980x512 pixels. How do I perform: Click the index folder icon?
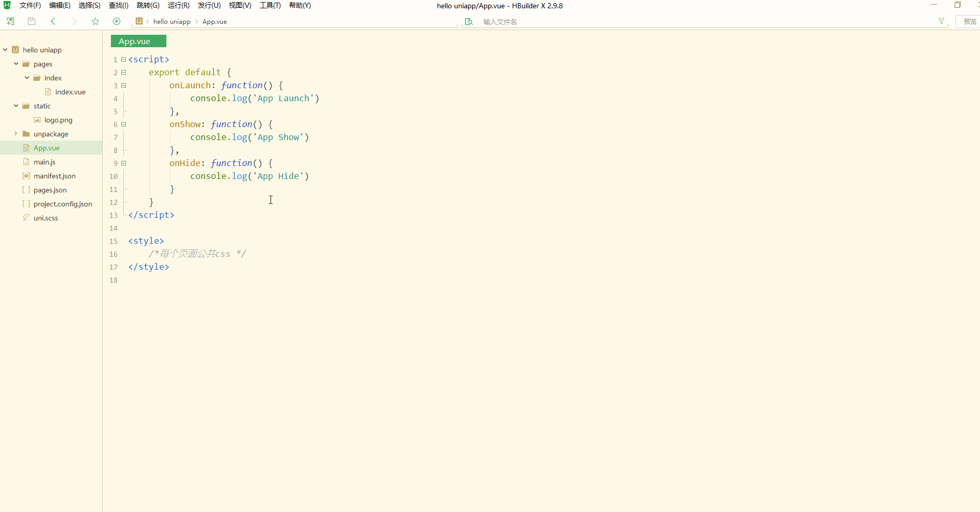pos(37,78)
